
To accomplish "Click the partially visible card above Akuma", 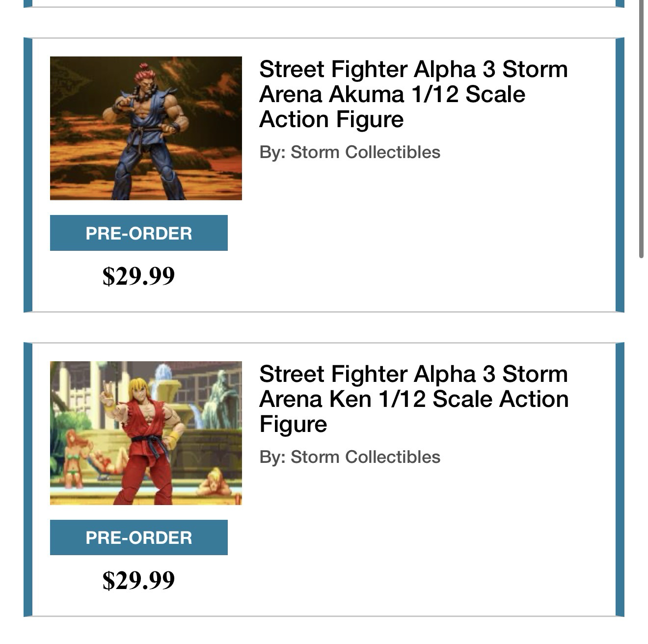I will (324, 3).
